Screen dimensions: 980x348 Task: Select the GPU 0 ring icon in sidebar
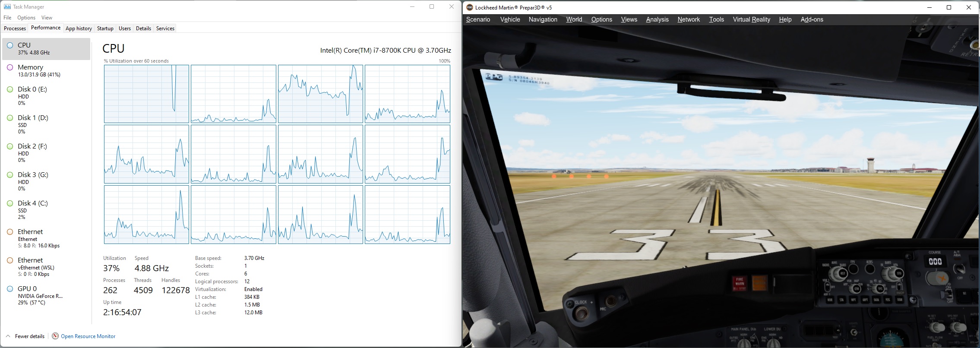10,289
